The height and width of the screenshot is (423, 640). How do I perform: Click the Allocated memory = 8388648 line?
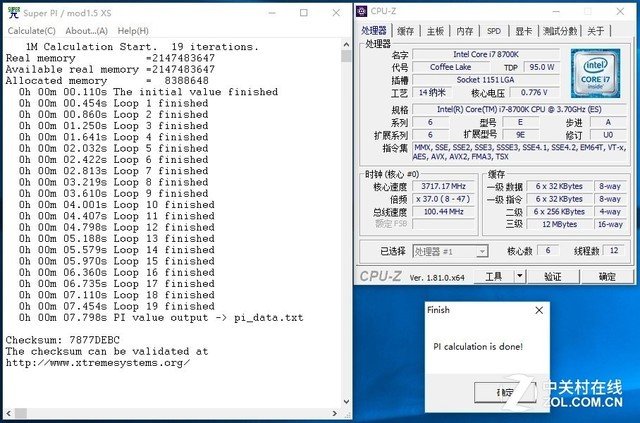click(107, 81)
